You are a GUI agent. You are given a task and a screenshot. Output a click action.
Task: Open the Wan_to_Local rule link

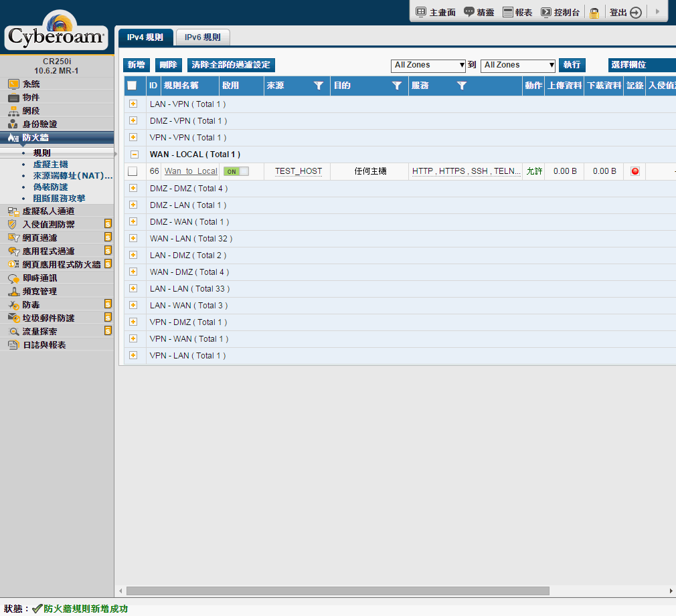coord(191,171)
